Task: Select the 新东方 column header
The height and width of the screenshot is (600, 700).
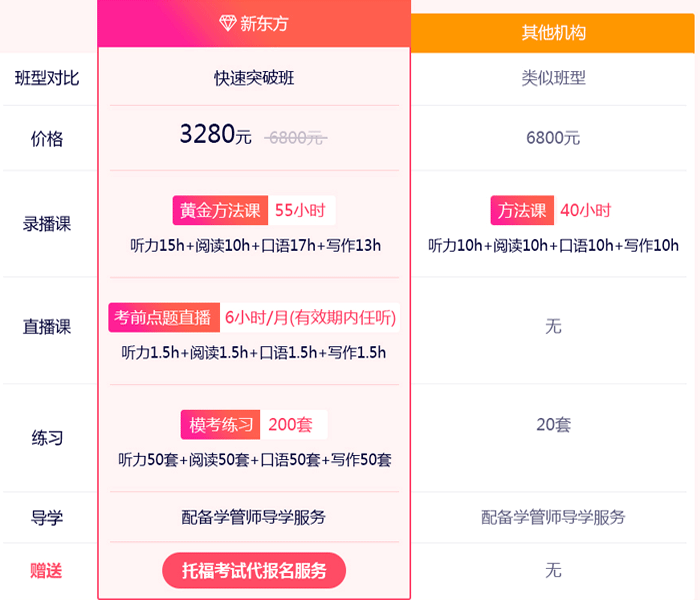Action: tap(254, 23)
